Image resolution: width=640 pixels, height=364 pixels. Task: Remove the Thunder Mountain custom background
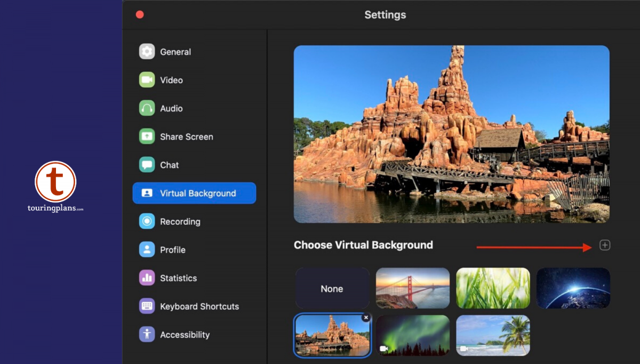pyautogui.click(x=366, y=318)
